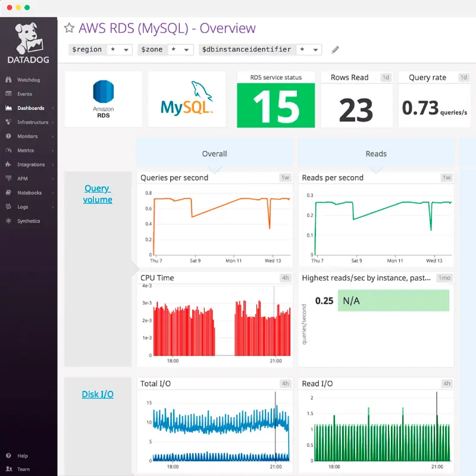Click the Total I/O widget title
This screenshot has width=476, height=476.
(155, 383)
